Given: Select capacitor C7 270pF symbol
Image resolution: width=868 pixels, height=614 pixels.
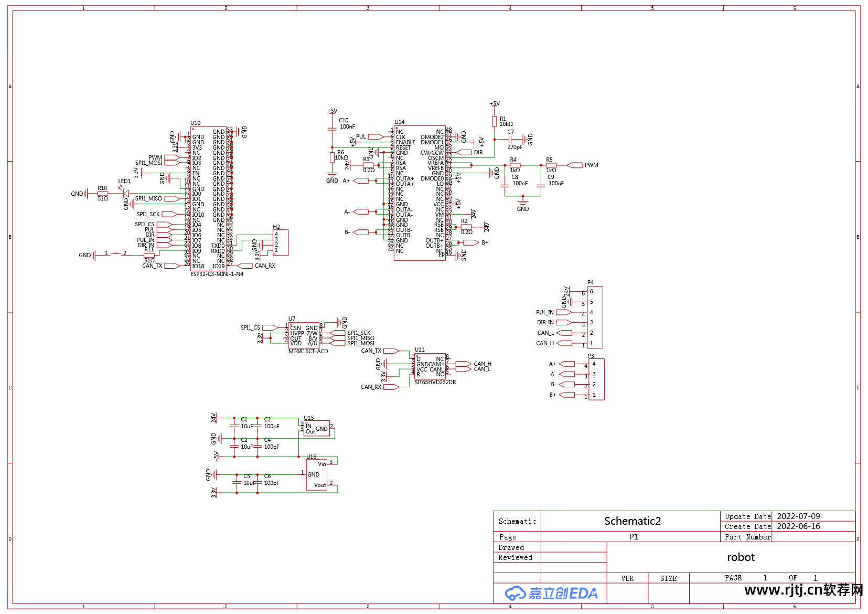Looking at the screenshot, I should click(x=510, y=139).
